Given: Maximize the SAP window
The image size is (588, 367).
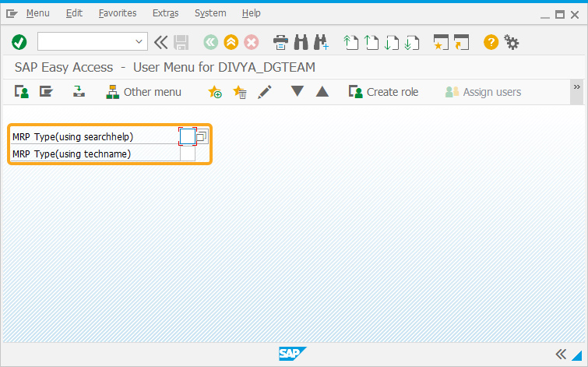Looking at the screenshot, I should (x=560, y=15).
